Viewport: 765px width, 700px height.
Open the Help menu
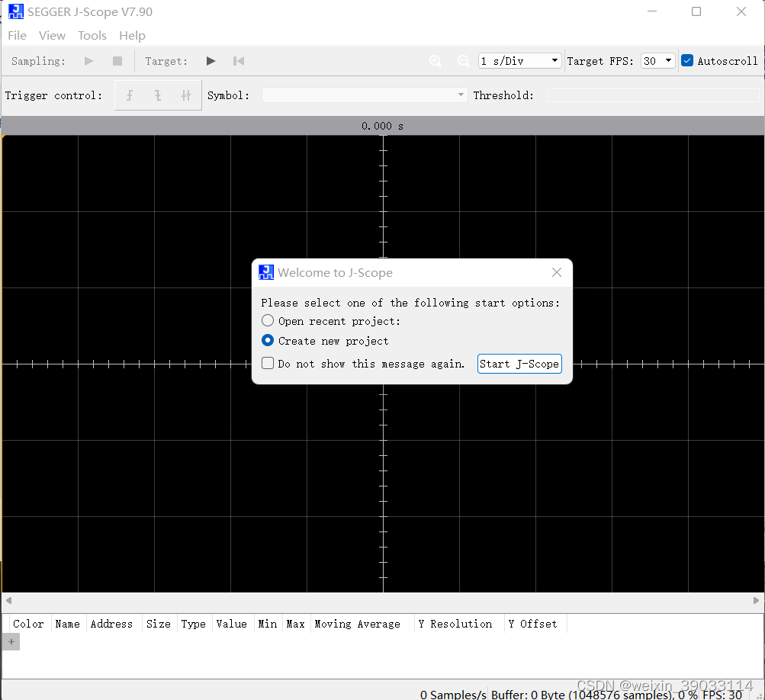point(132,36)
